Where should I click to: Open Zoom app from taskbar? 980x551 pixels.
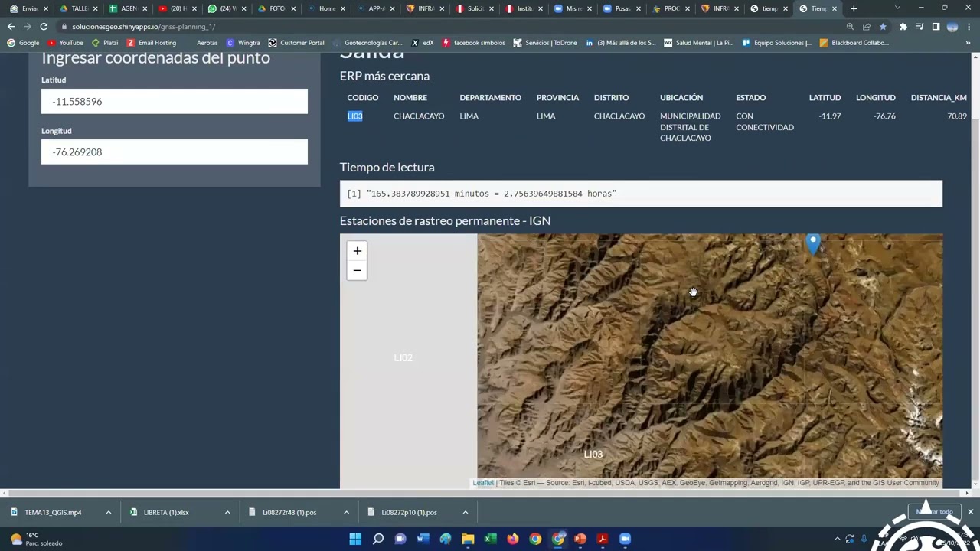(625, 539)
